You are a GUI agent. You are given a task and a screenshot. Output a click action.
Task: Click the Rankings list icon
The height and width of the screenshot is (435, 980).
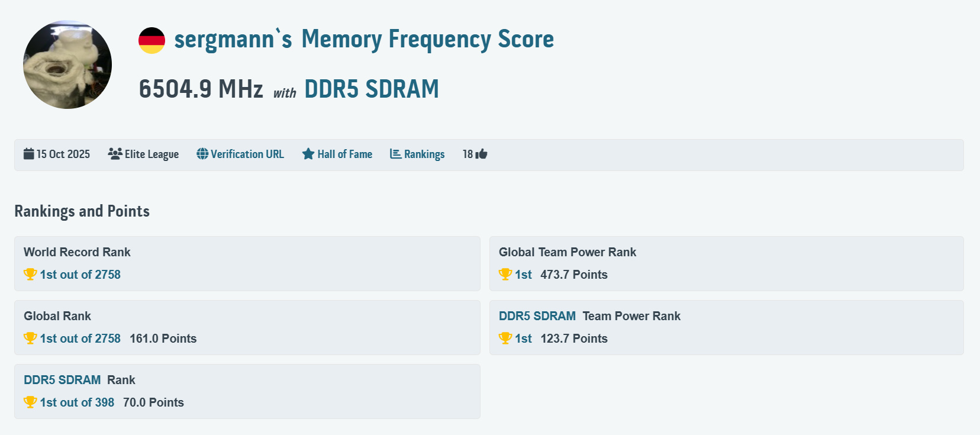tap(395, 154)
